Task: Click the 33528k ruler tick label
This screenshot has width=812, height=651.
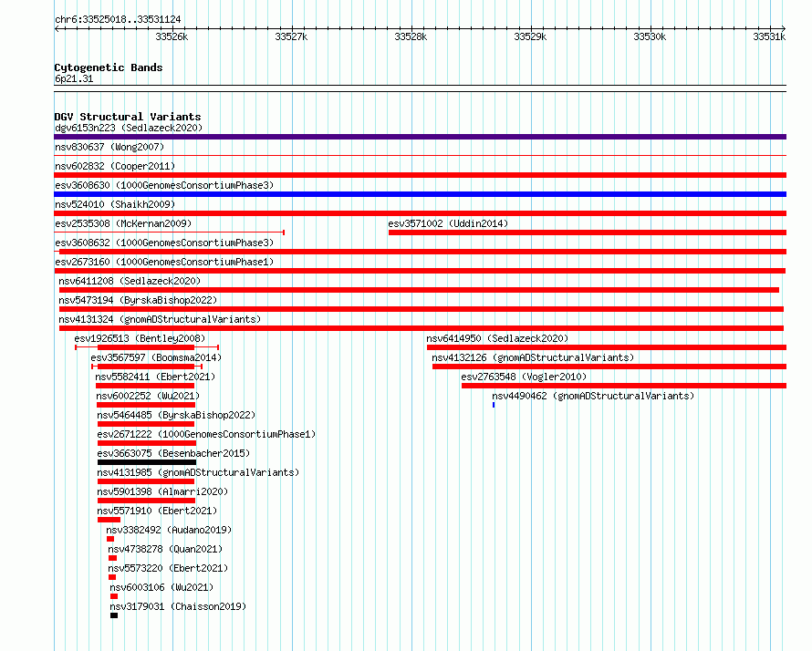Action: (411, 36)
